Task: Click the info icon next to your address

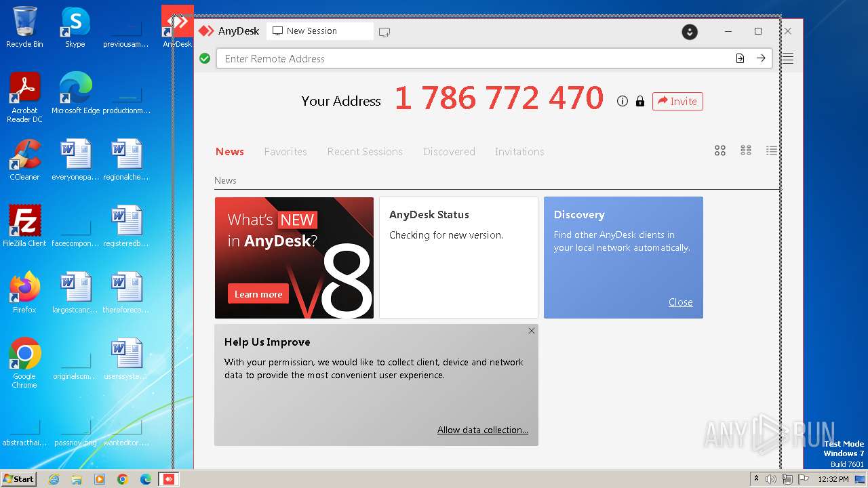Action: point(623,101)
